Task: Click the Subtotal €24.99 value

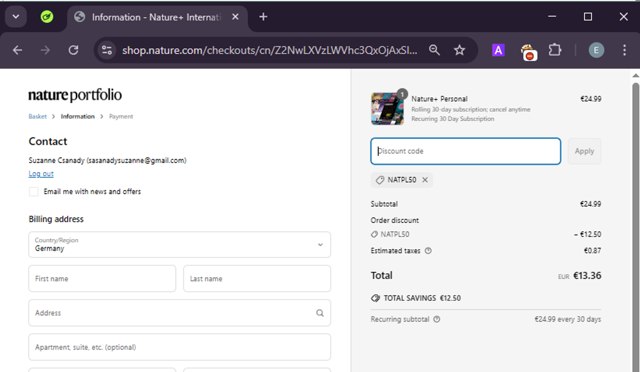Action: click(590, 204)
